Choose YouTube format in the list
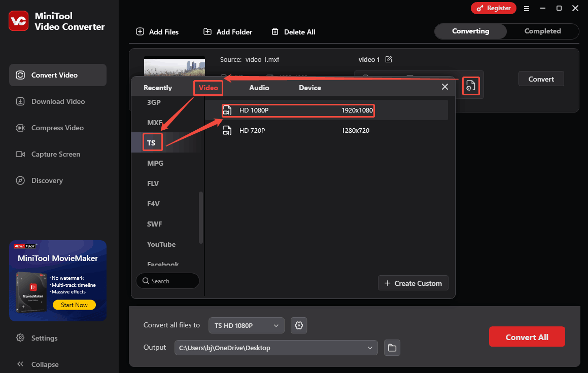588x373 pixels. click(x=161, y=244)
